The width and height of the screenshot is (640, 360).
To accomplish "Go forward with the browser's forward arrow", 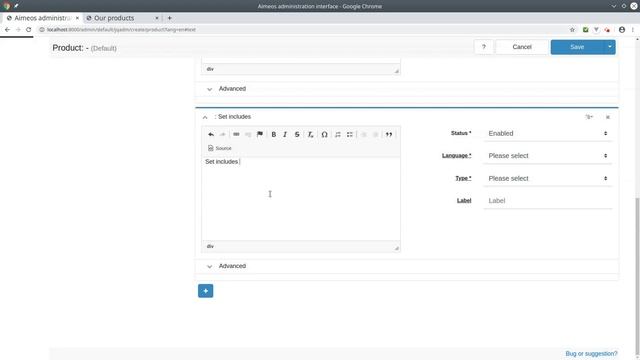I will point(18,29).
